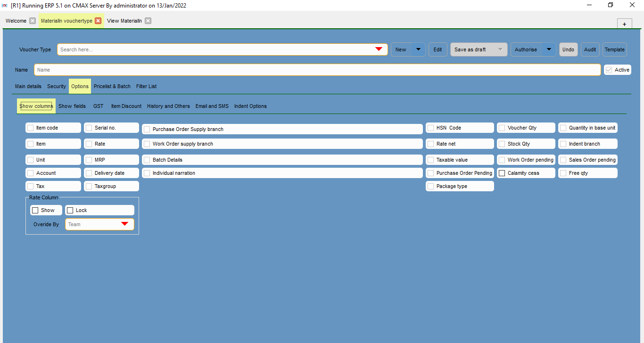
Task: Enable the Taxable value checkbox
Action: pos(431,160)
